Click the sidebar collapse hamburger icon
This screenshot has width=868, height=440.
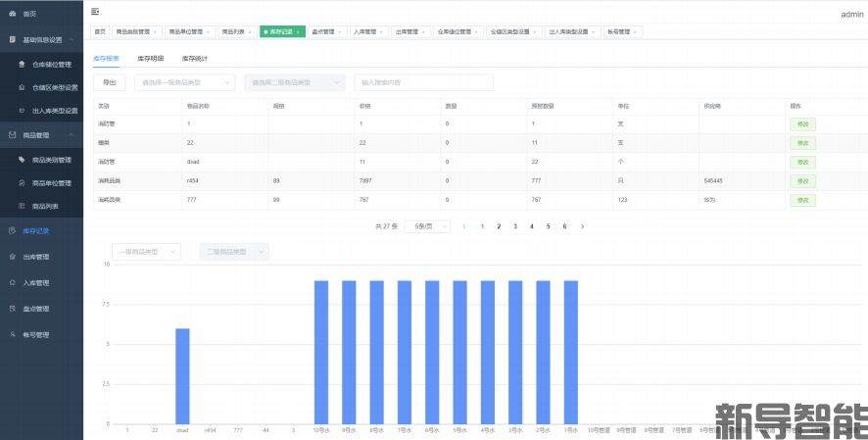[x=95, y=12]
